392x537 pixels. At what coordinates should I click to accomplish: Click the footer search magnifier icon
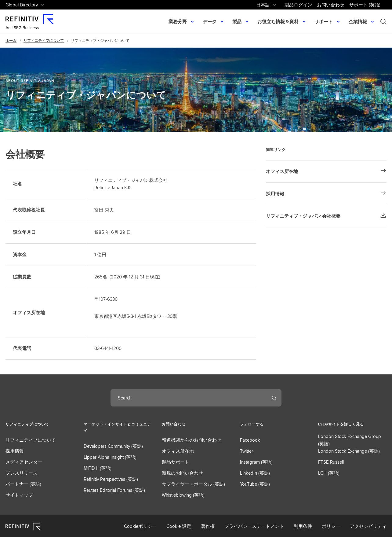pos(274,398)
